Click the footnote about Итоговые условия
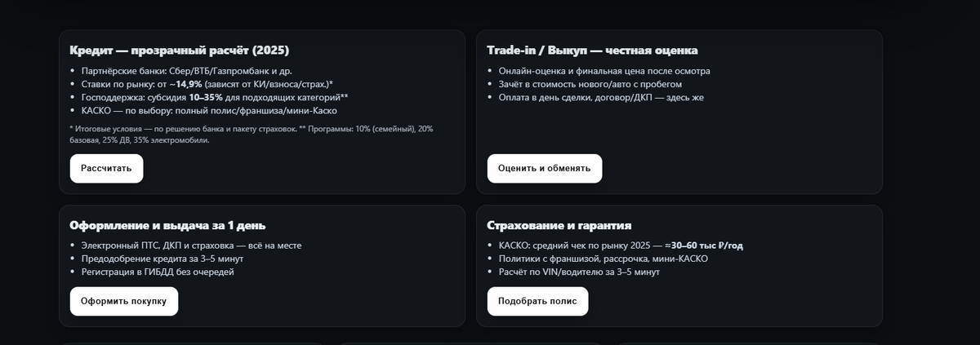The image size is (980, 345). coord(252,134)
